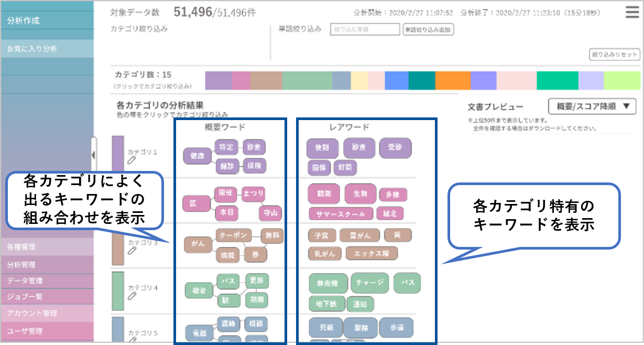
Task: Click the 敬老 keyword tag
Action: 199,290
